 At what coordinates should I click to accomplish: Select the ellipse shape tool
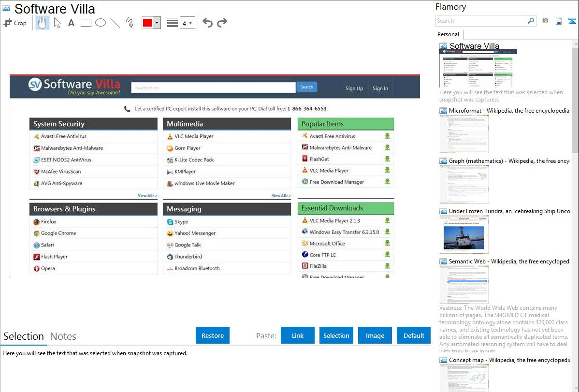(x=101, y=23)
